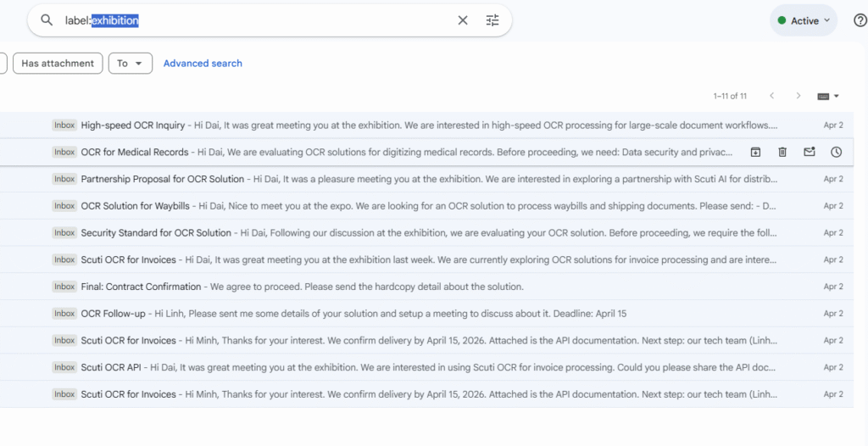
Task: Expand the To filter dropdown
Action: pyautogui.click(x=130, y=64)
